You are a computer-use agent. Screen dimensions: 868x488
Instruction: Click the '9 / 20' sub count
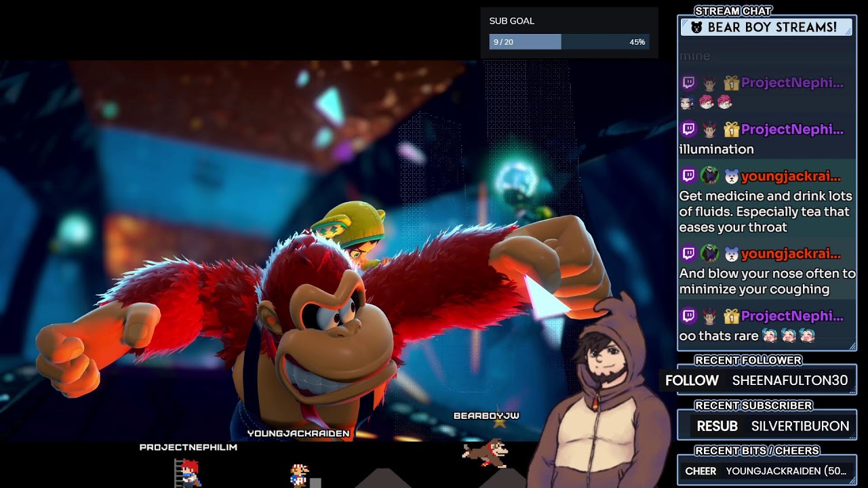[503, 42]
